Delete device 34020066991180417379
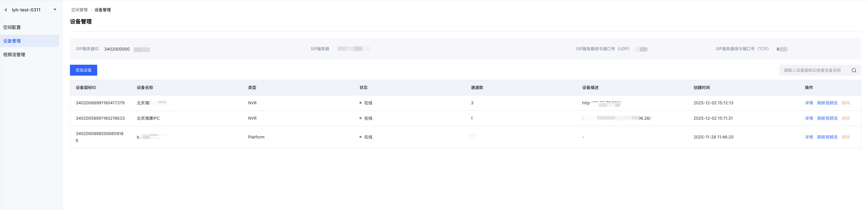The image size is (868, 210). (845, 103)
